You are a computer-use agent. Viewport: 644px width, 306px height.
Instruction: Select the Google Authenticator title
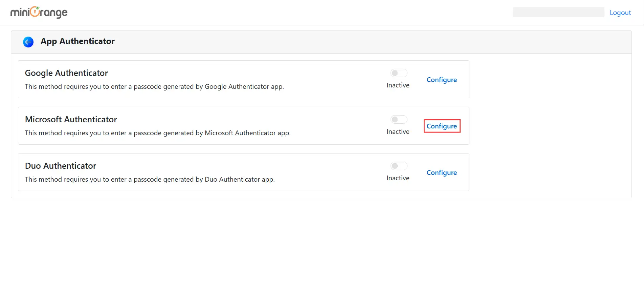click(x=66, y=73)
